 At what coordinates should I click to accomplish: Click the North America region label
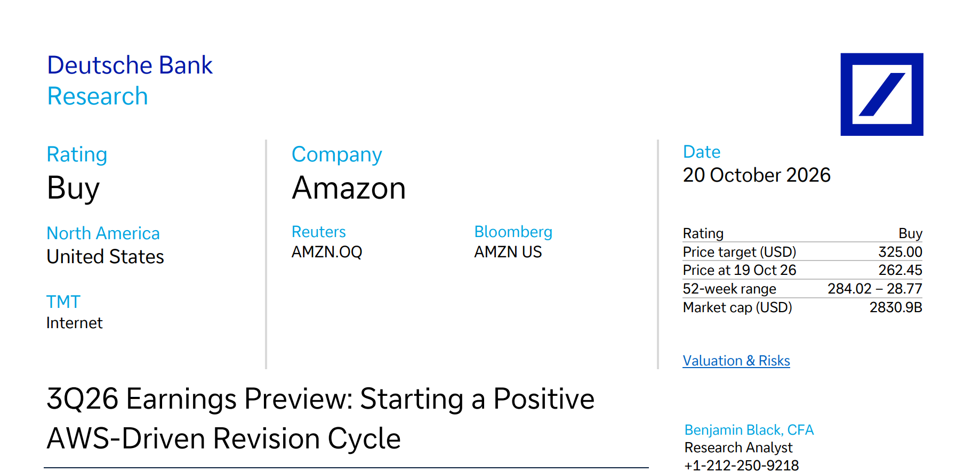(103, 233)
